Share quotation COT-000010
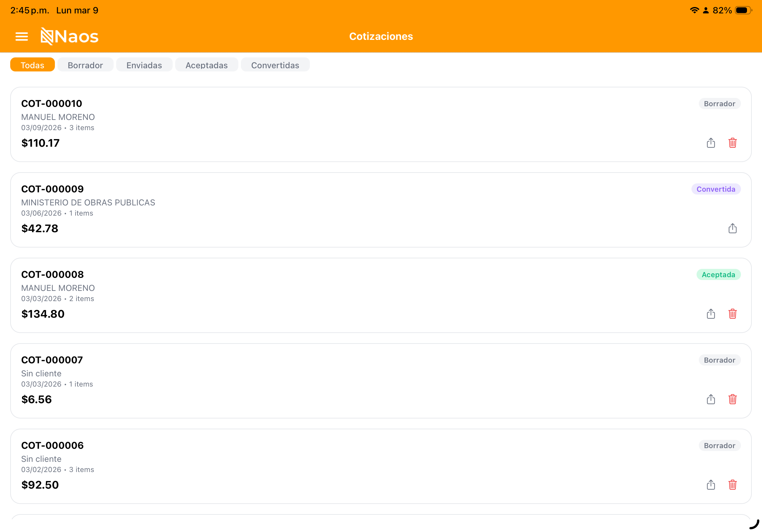This screenshot has height=532, width=762. [711, 143]
